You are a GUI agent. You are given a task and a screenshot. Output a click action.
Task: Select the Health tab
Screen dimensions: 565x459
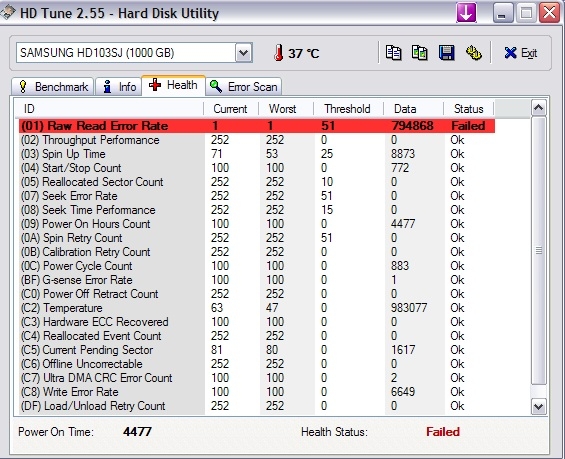pos(173,85)
